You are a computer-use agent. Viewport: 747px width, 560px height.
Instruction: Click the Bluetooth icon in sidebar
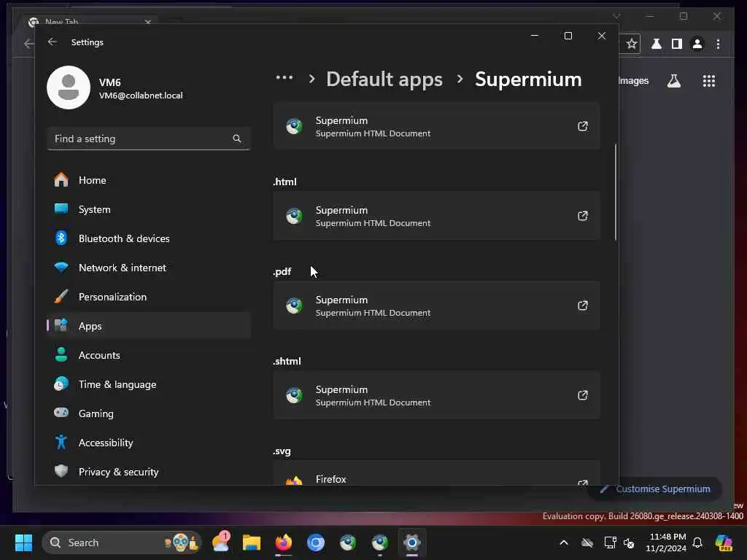tap(61, 238)
